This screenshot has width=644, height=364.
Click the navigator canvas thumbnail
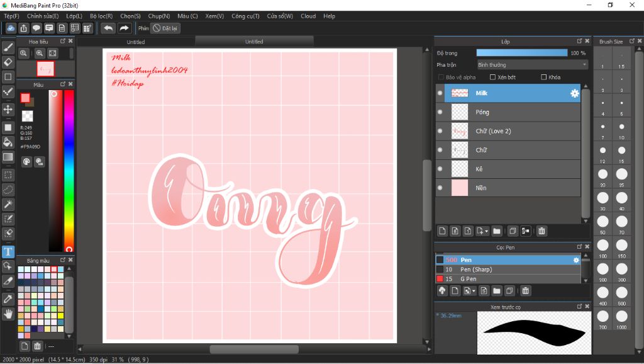pyautogui.click(x=45, y=69)
